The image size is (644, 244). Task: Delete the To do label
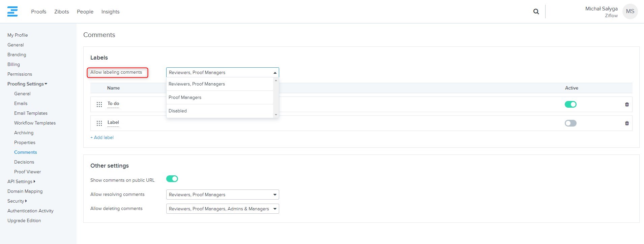pyautogui.click(x=627, y=104)
